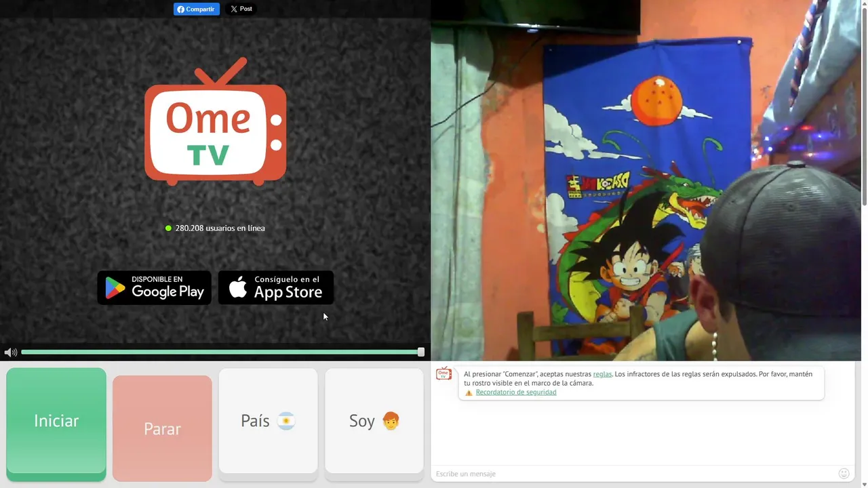Image resolution: width=868 pixels, height=488 pixels.
Task: Open the País country selector
Action: click(x=268, y=421)
